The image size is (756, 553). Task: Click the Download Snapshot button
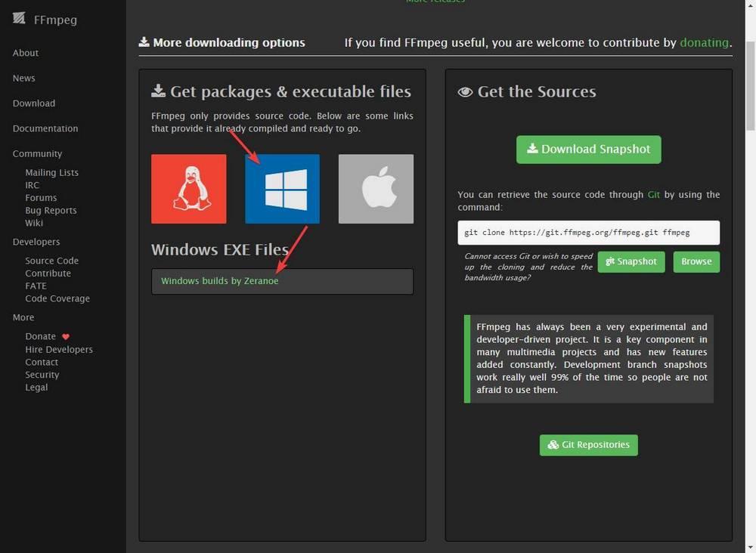tap(589, 150)
